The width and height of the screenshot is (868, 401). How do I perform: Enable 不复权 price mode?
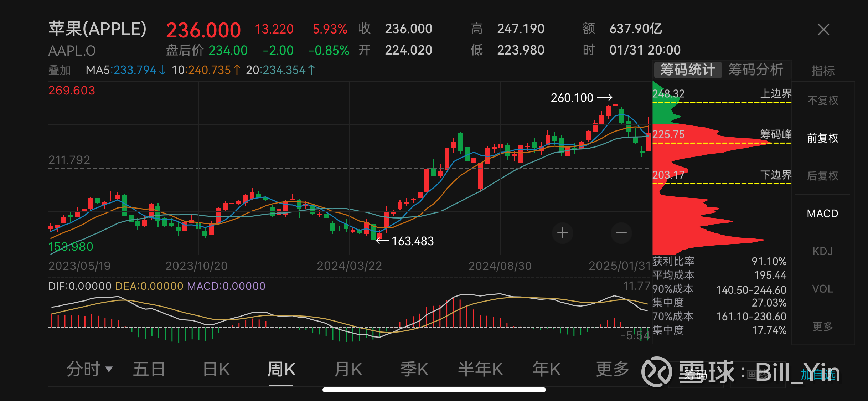click(x=823, y=101)
